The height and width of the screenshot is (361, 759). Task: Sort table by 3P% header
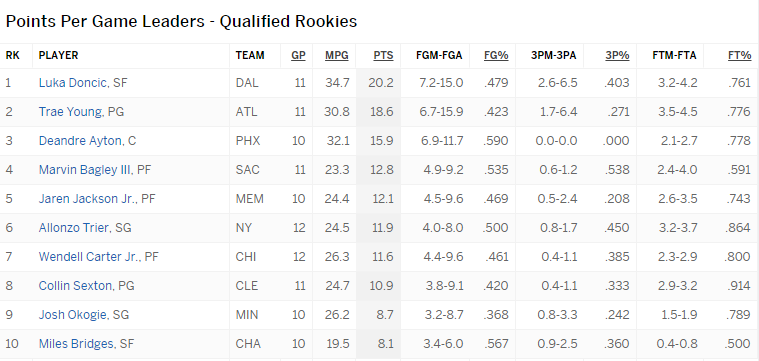pos(617,56)
